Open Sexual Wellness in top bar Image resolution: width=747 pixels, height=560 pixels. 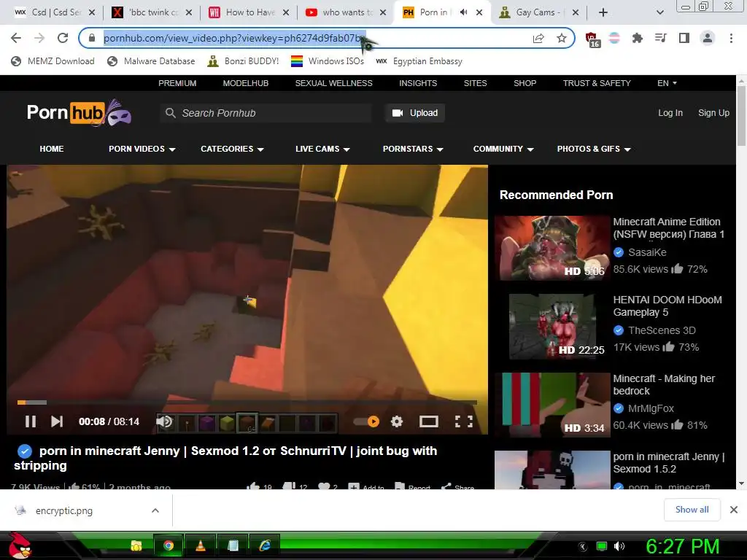point(334,83)
